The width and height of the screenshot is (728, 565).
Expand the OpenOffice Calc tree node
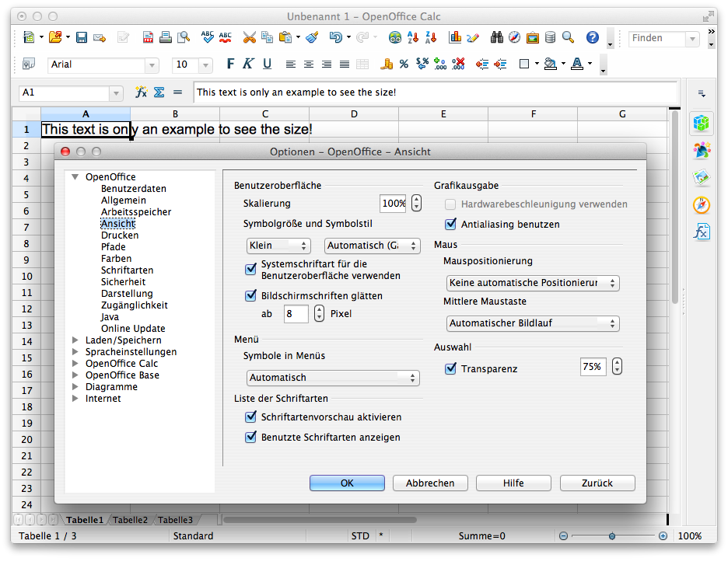point(75,363)
